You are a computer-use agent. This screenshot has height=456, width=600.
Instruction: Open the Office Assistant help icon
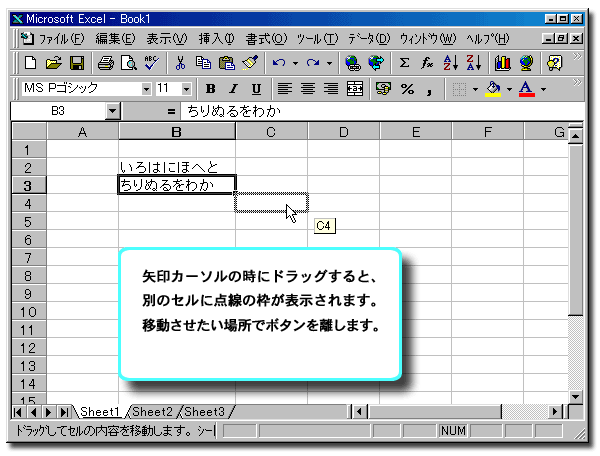click(x=555, y=63)
